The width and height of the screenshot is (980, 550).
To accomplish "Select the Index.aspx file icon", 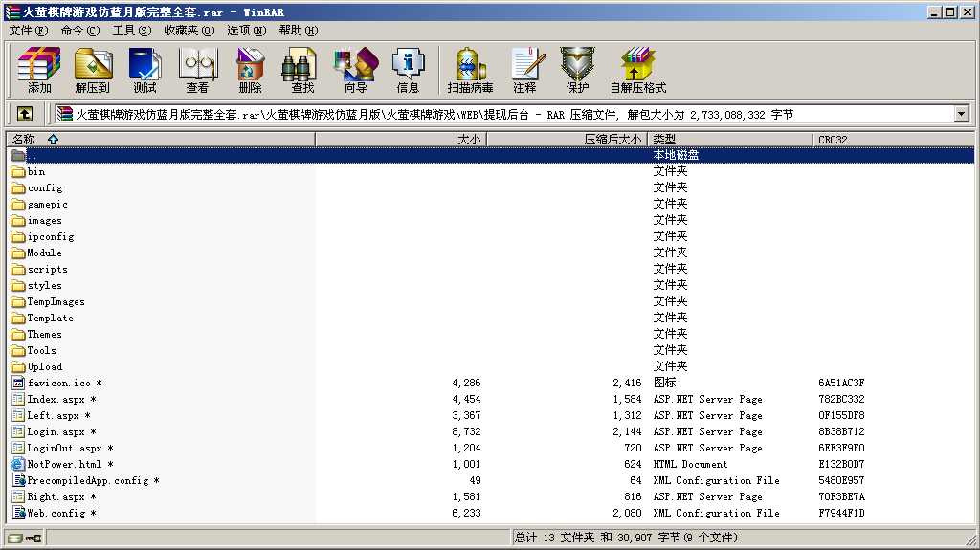I will 18,400.
